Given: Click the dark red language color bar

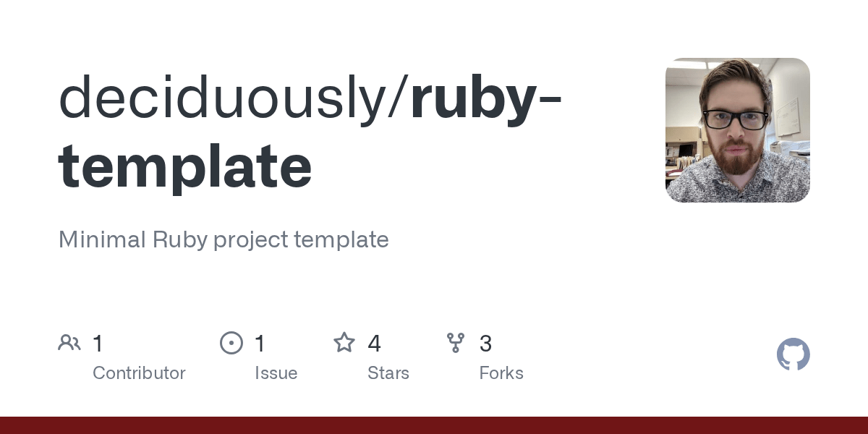Looking at the screenshot, I should tap(434, 425).
